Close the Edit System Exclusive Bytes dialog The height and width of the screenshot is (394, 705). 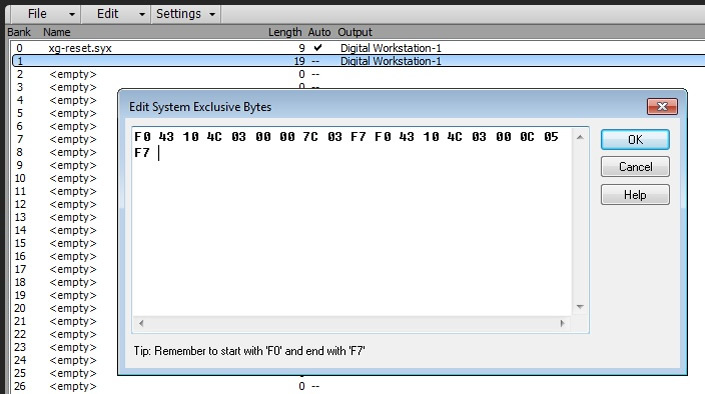[x=662, y=107]
